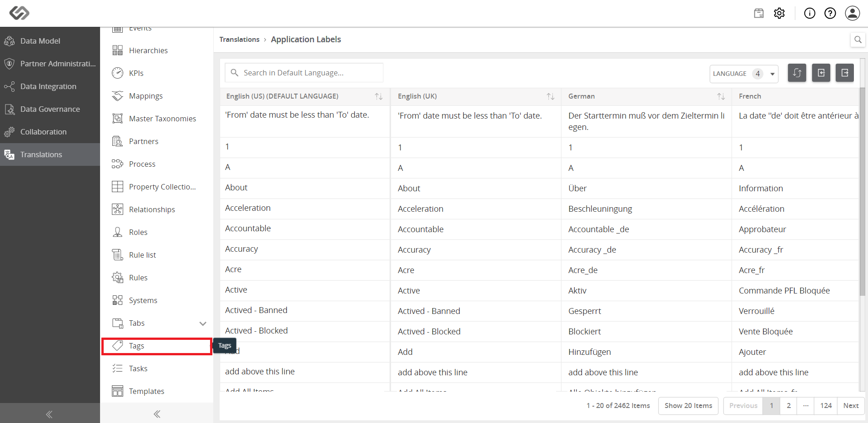Click the Translations breadcrumb link
This screenshot has height=423, width=868.
point(239,40)
